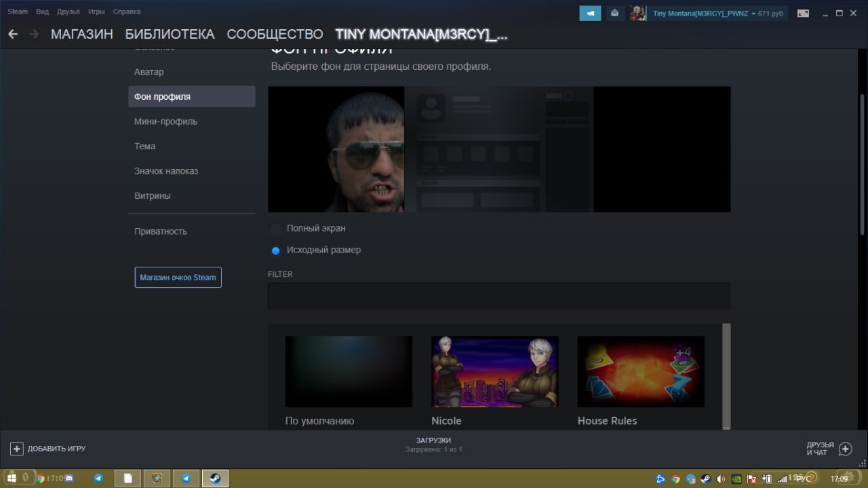
Task: Open Windows Start button
Action: click(x=12, y=478)
